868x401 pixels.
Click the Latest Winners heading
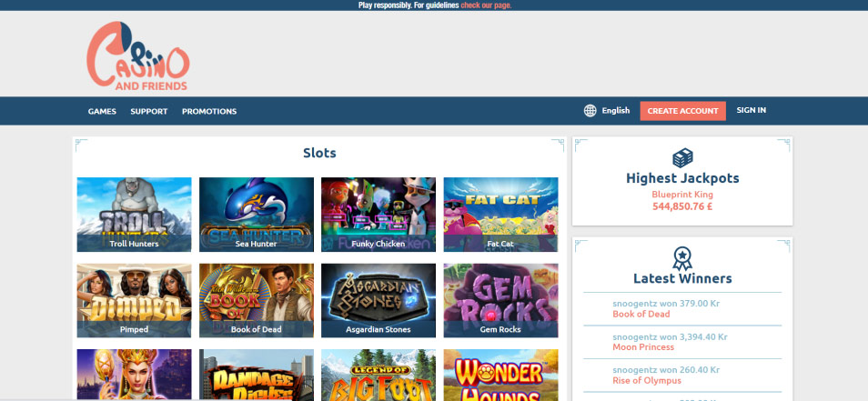point(682,278)
